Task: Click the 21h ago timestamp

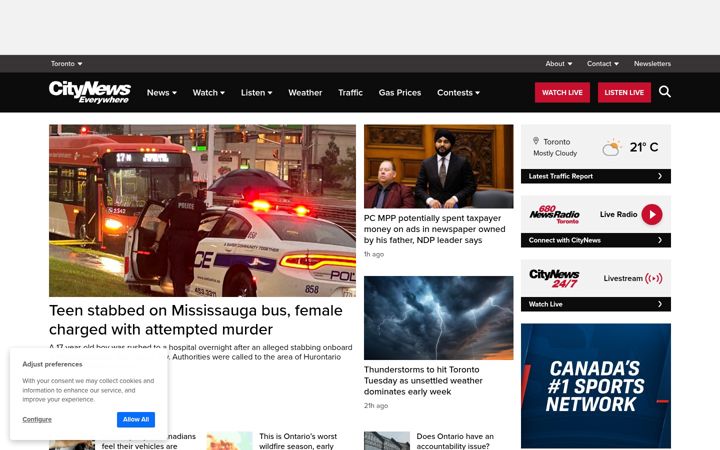Action: coord(376,405)
